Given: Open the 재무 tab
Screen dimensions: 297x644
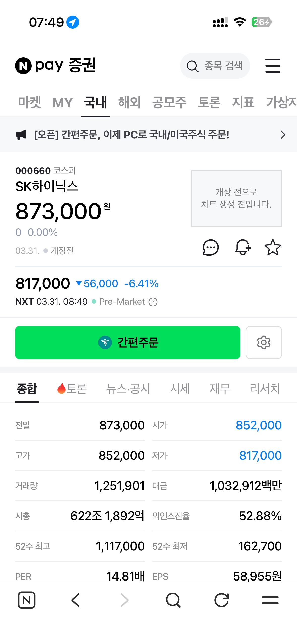Looking at the screenshot, I should tap(220, 389).
